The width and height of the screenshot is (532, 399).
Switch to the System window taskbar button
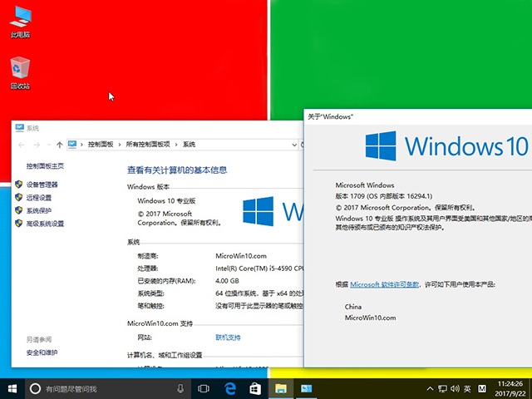point(306,388)
